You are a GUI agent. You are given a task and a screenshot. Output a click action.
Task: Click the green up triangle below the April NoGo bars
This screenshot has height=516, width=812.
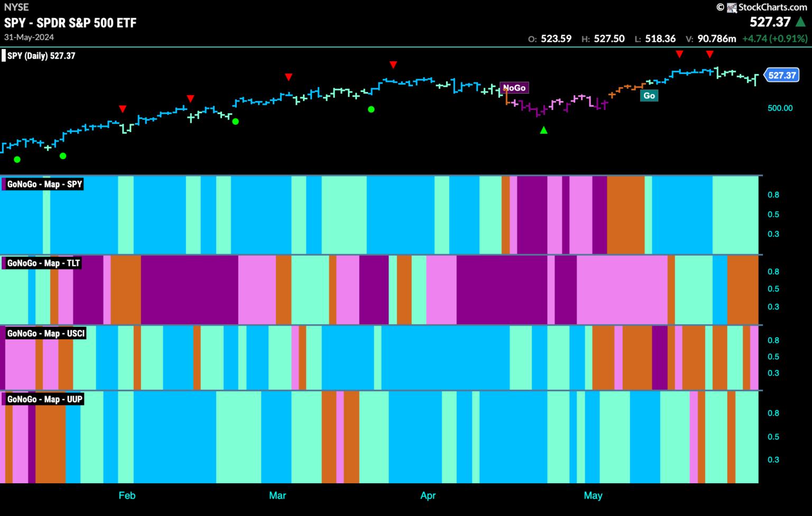pos(543,130)
